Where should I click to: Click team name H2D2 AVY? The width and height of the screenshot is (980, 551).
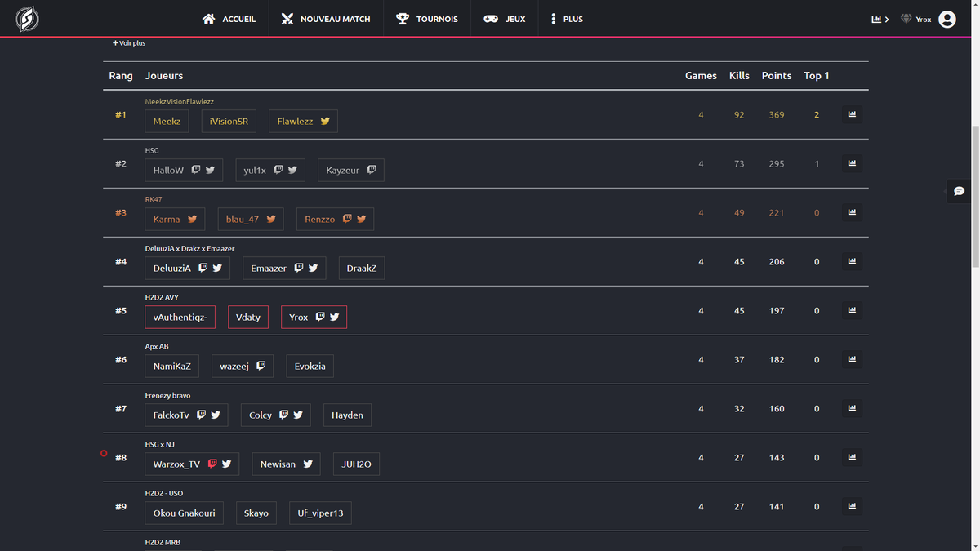pyautogui.click(x=162, y=297)
